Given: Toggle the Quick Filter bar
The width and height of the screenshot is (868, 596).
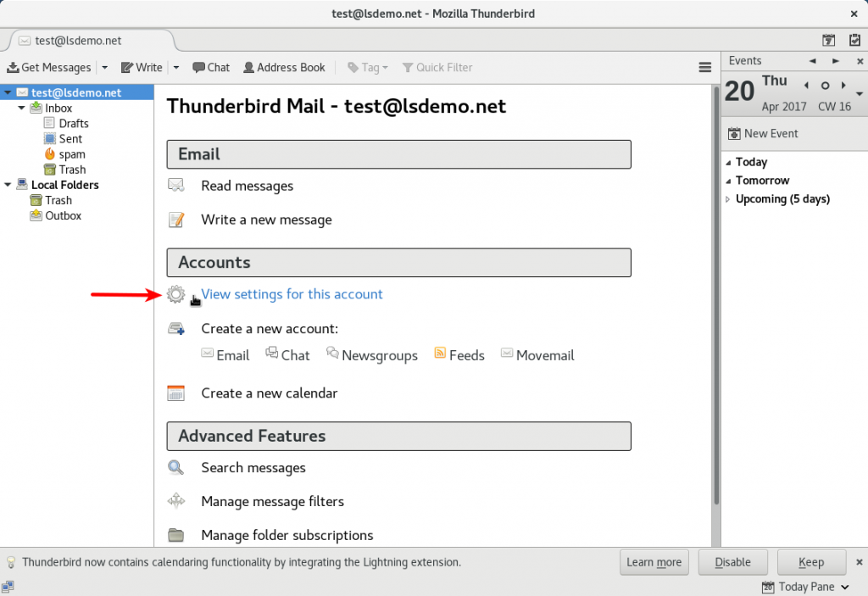Looking at the screenshot, I should coord(437,68).
